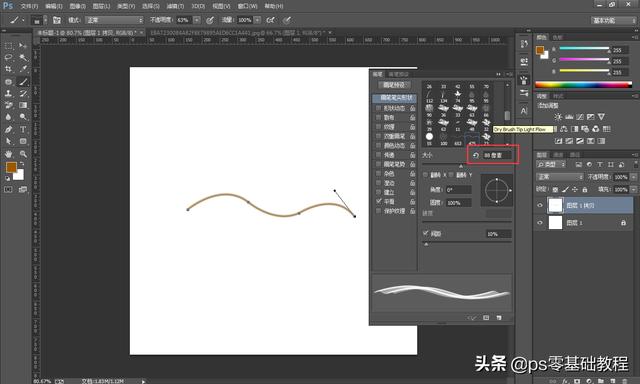The width and height of the screenshot is (640, 384).
Task: Select the Crop tool
Action: click(9, 69)
